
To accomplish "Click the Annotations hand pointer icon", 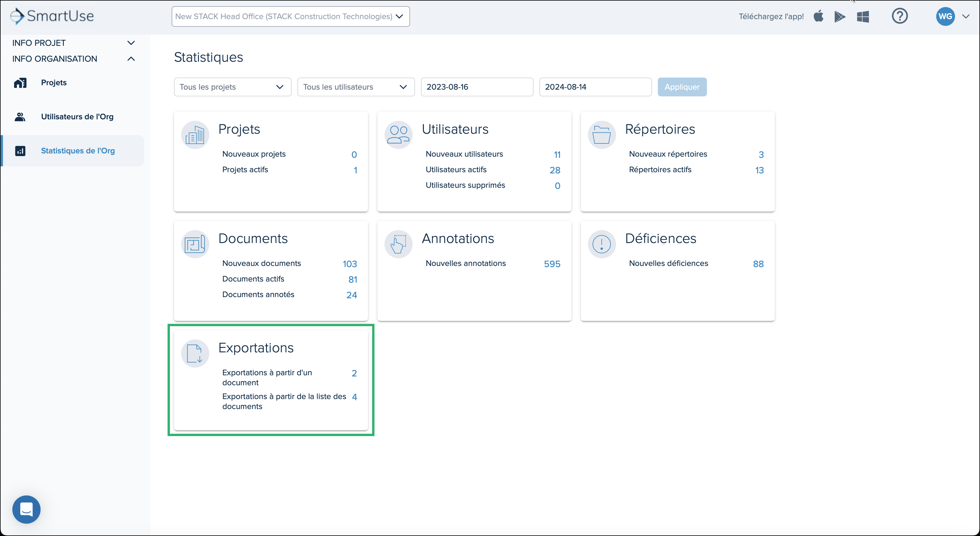I will (x=398, y=244).
